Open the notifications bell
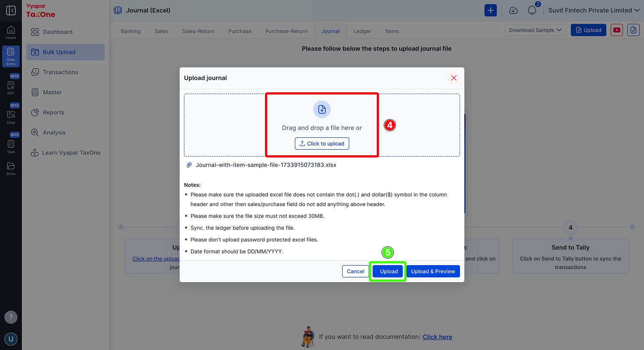The width and height of the screenshot is (644, 350). [532, 10]
